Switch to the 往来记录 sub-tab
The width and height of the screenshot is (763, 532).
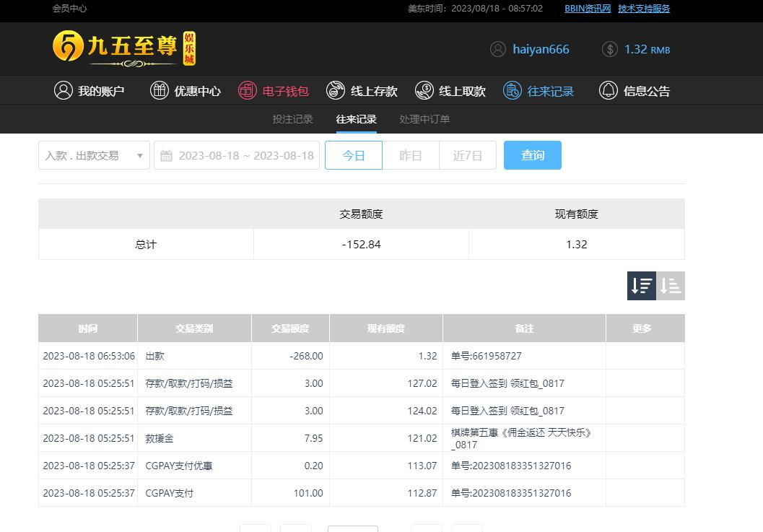pyautogui.click(x=356, y=119)
